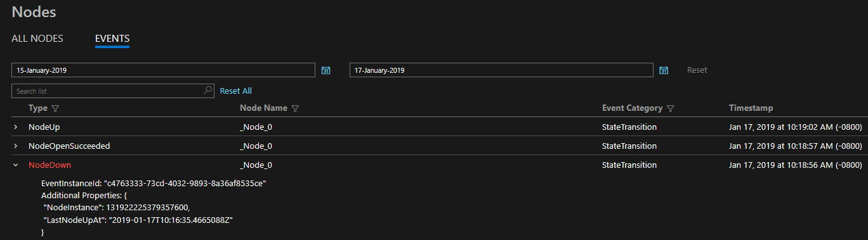
Task: Click the NodeInstance property line
Action: 117,208
